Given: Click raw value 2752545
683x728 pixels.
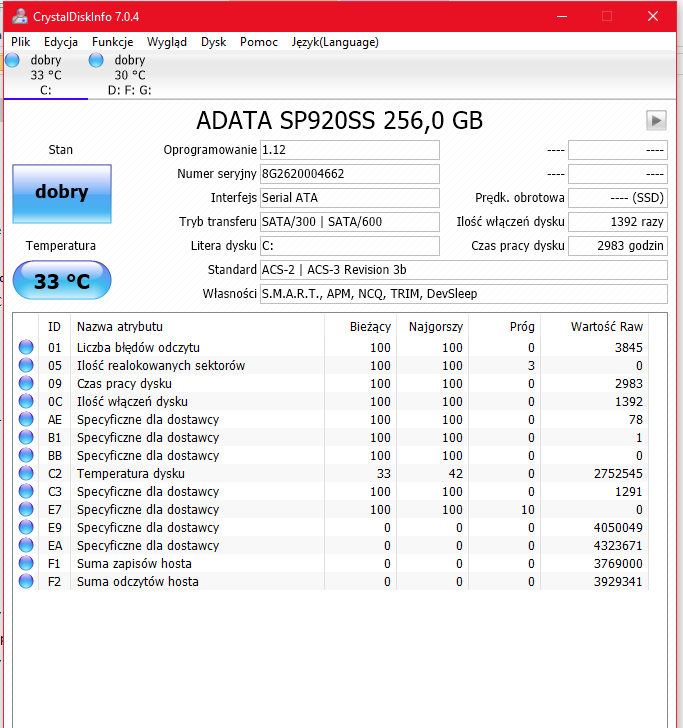Looking at the screenshot, I should (618, 474).
